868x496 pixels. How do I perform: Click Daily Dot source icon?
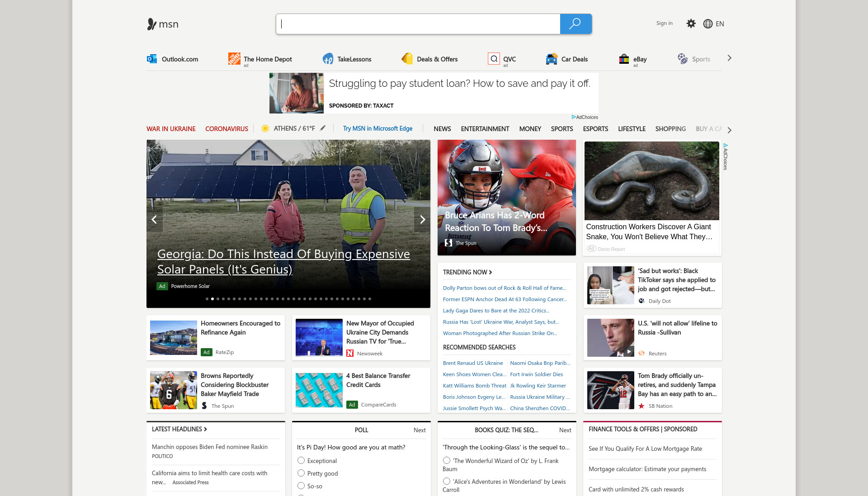pos(642,301)
